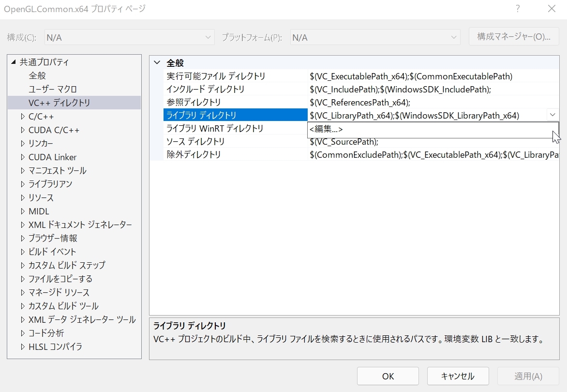Open the ライブラリ ディレクトリ value dropdown arrow
The width and height of the screenshot is (567, 392).
coord(552,115)
